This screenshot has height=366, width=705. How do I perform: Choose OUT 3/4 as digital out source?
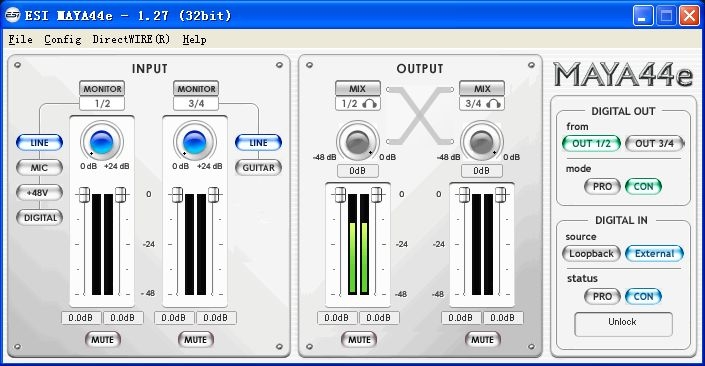654,143
